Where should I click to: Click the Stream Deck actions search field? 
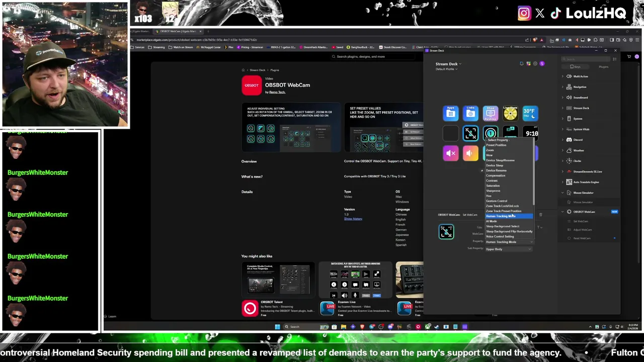586,59
